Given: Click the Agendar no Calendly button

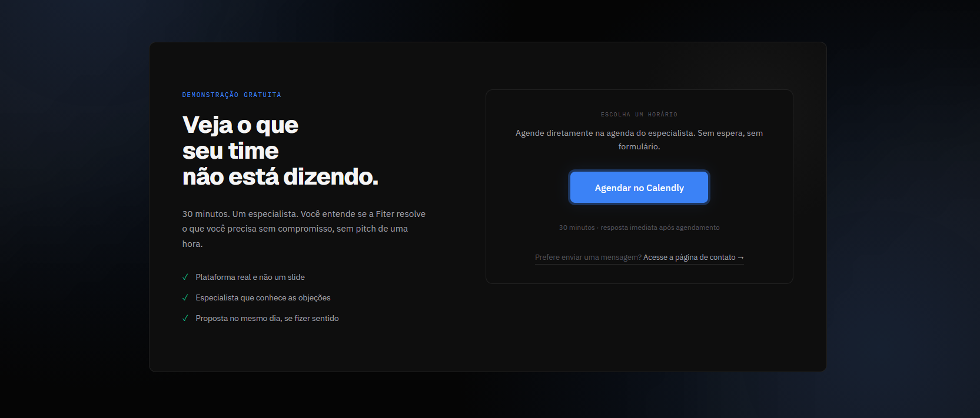Looking at the screenshot, I should click(x=639, y=188).
